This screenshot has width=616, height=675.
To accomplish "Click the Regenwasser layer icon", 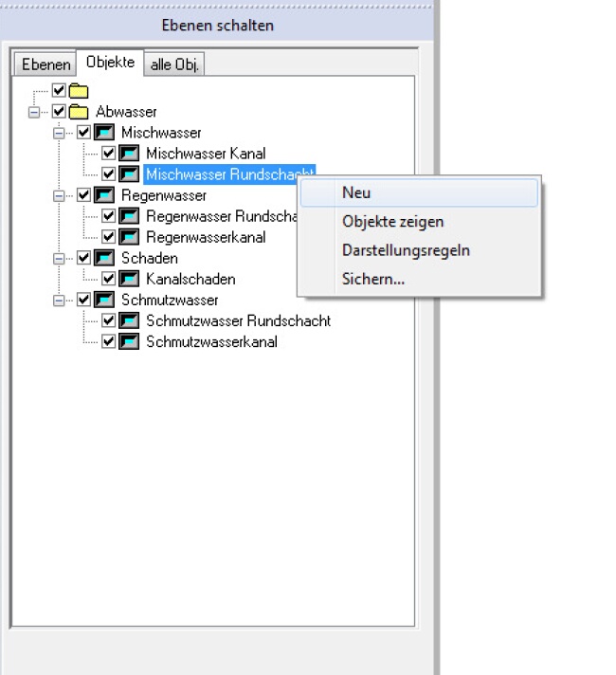I will tap(104, 195).
